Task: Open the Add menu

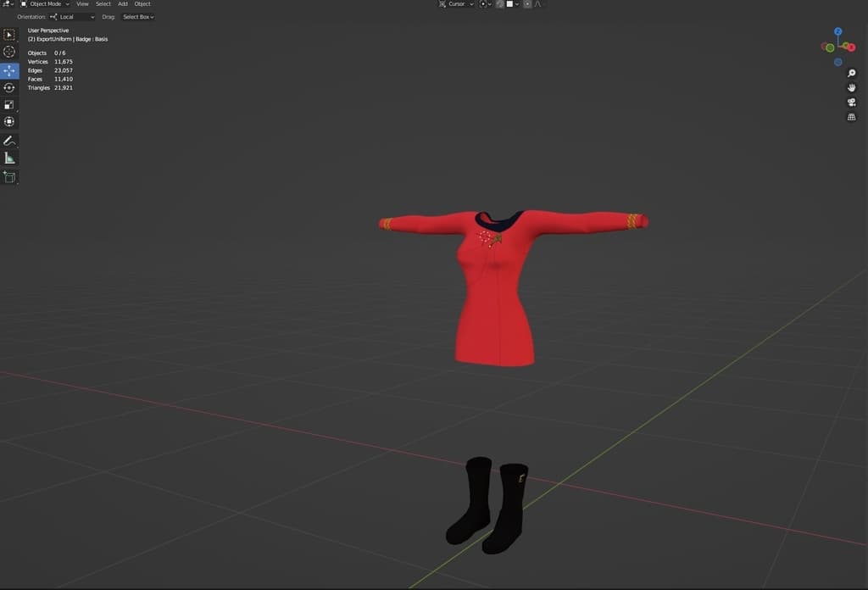Action: (x=122, y=4)
